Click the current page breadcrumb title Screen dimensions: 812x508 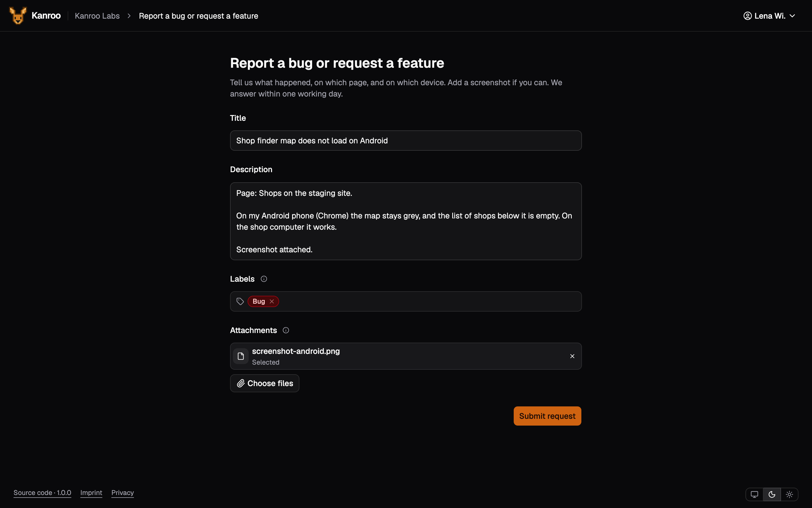click(x=198, y=16)
